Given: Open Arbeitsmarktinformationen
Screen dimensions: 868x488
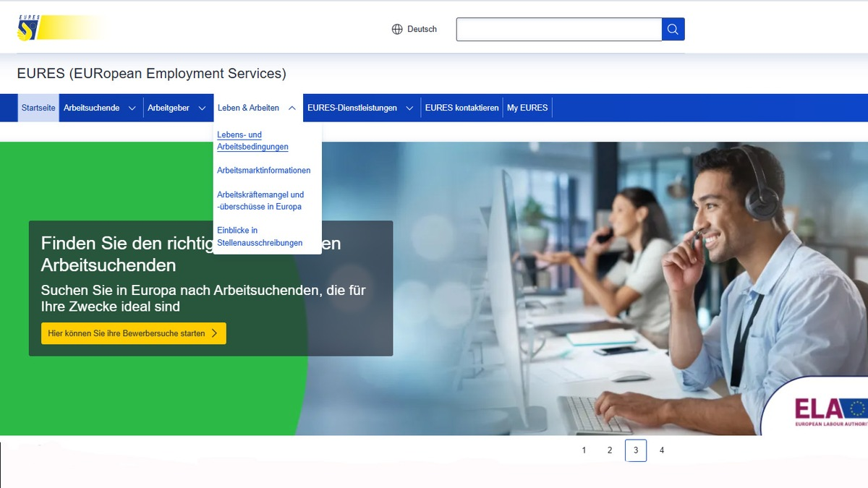Looking at the screenshot, I should [264, 170].
